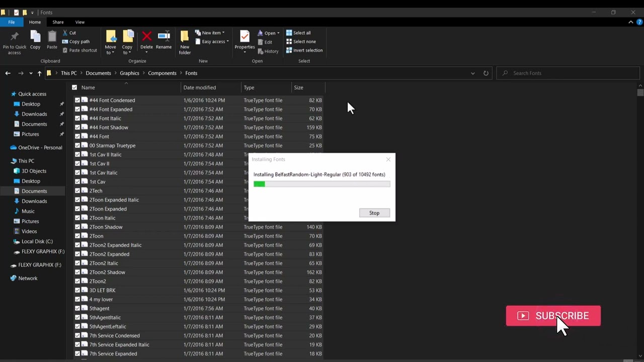Viewport: 644px width, 362px height.
Task: Click the red Delete icon
Action: 146,36
